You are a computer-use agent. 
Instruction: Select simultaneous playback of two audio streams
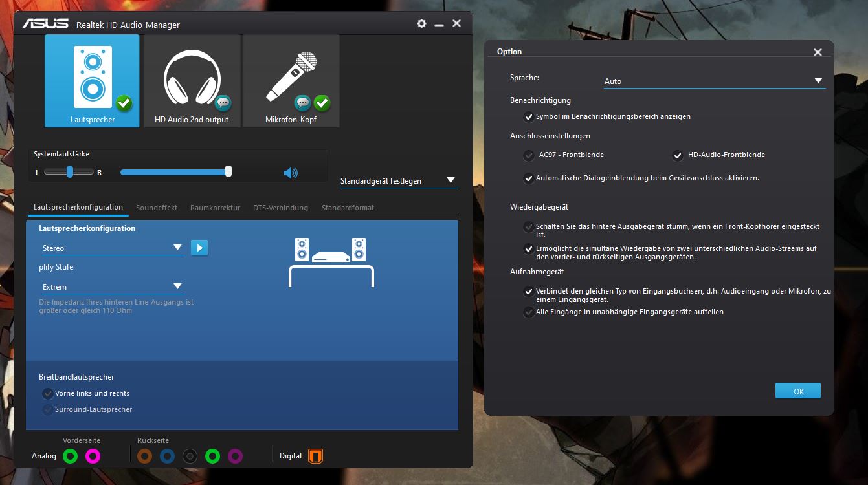tap(529, 248)
